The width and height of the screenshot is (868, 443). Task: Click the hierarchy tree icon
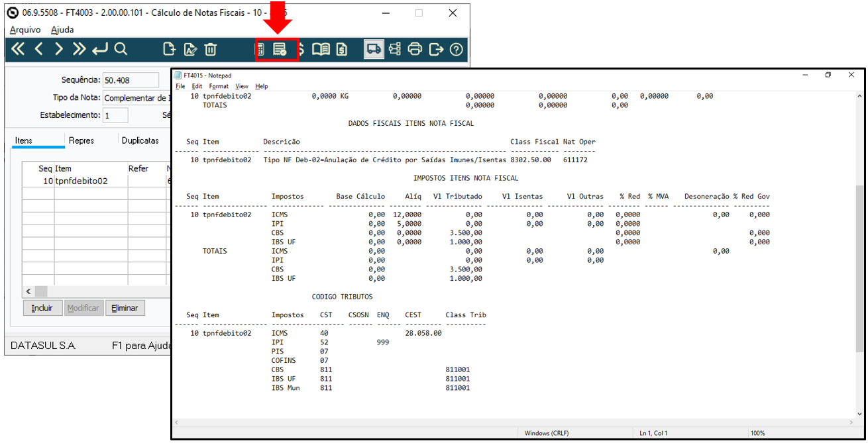pos(395,49)
